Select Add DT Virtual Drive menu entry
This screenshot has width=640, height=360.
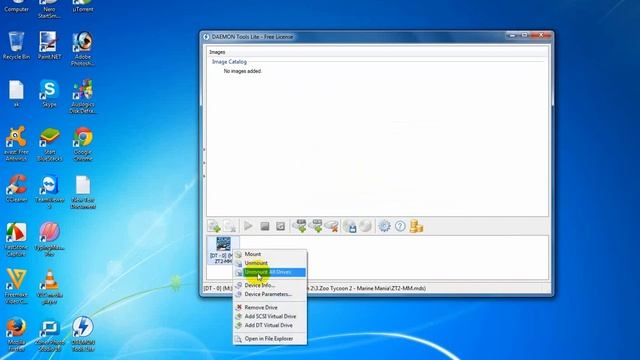click(x=270, y=325)
